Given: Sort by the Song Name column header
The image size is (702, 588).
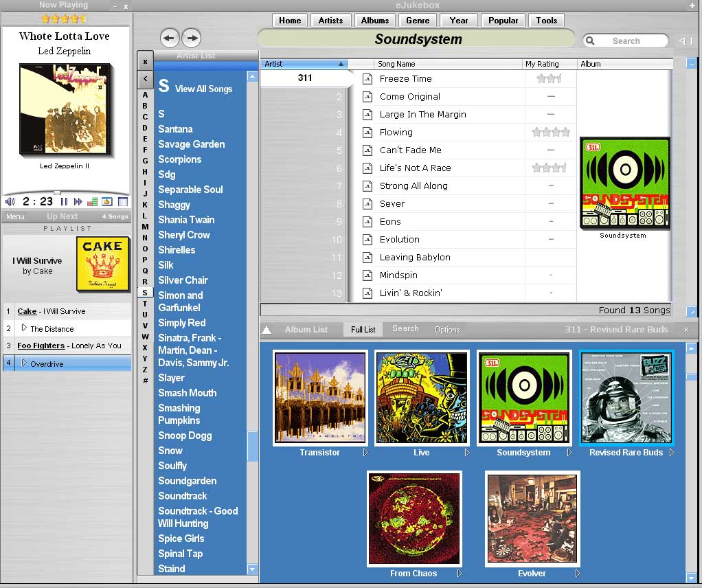Looking at the screenshot, I should point(449,64).
